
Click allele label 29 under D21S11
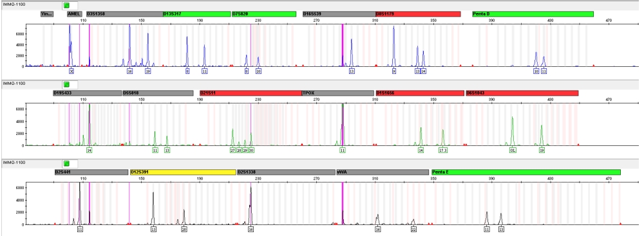pos(245,150)
